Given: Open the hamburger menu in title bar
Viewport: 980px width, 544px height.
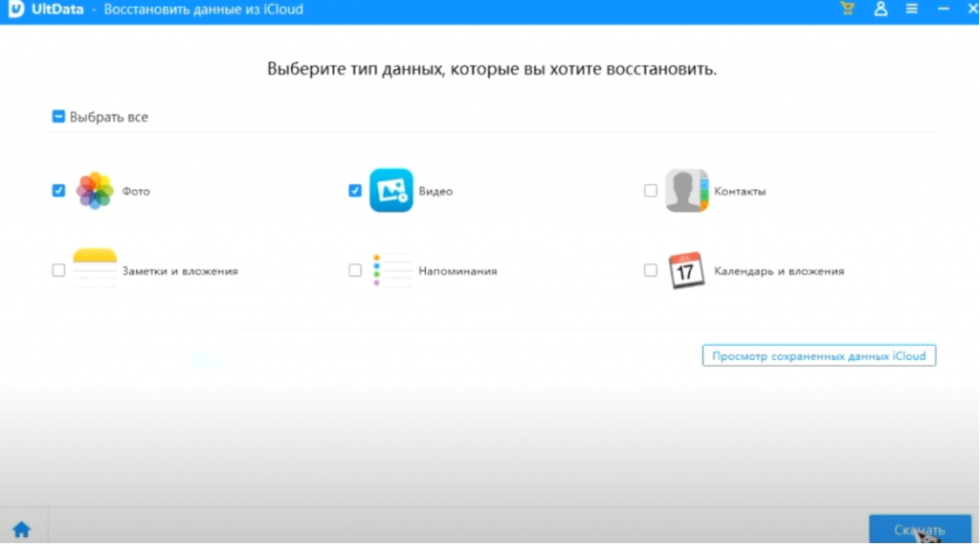Looking at the screenshot, I should (x=912, y=9).
